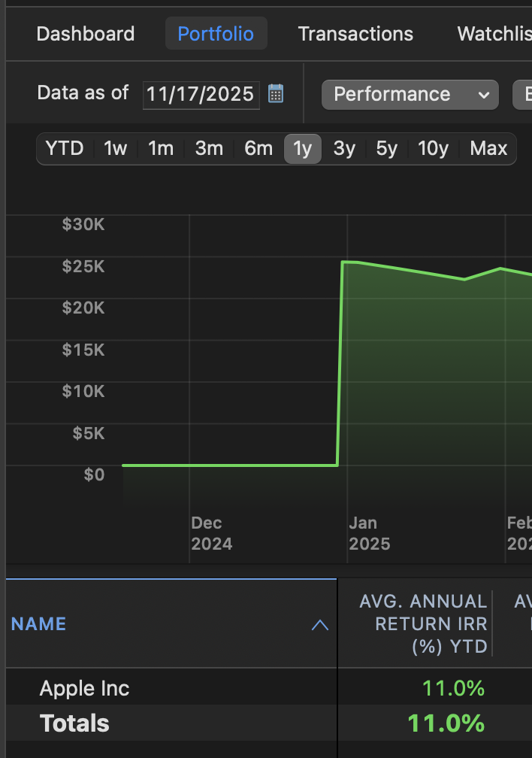Click the Data as of date field
Image resolution: width=532 pixels, height=758 pixels.
click(x=201, y=94)
